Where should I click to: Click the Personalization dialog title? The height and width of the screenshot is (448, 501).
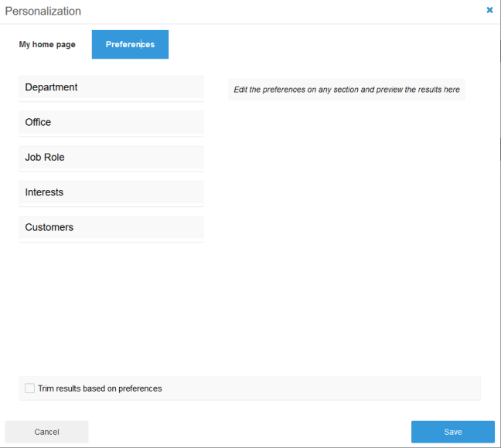click(43, 12)
